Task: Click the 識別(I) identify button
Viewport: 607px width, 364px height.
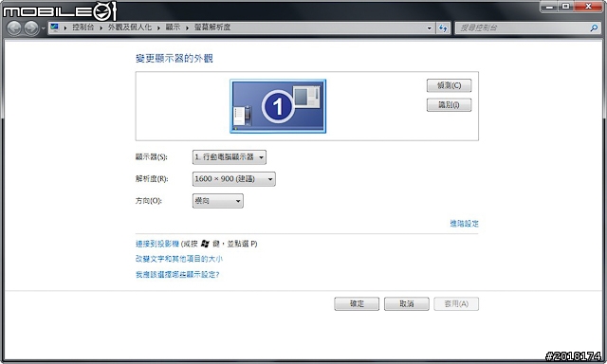Action: (449, 105)
